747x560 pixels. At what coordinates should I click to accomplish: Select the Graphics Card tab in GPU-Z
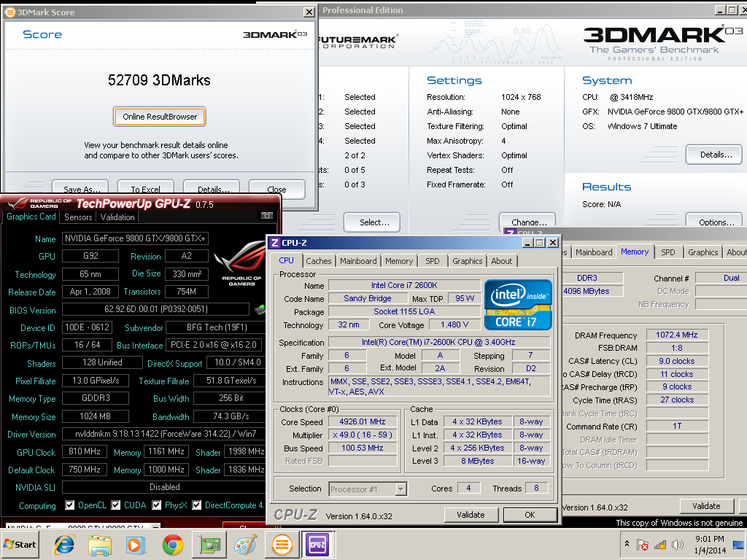tap(31, 217)
